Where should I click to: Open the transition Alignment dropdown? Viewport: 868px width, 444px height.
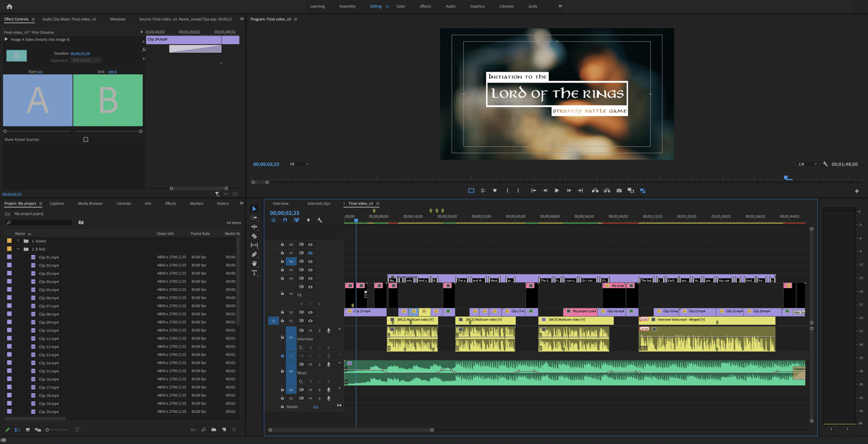[x=86, y=60]
